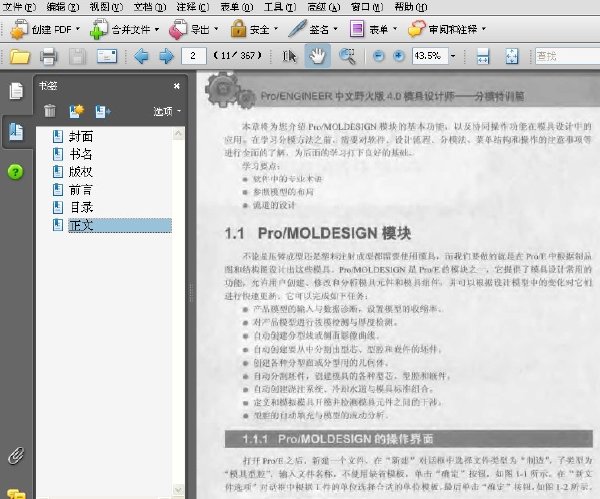Screen dimensions: 600x499
Task: Click the print icon
Action: (49, 56)
